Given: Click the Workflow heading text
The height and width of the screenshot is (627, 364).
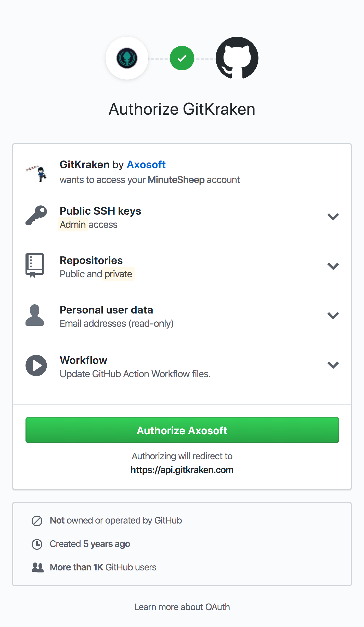Looking at the screenshot, I should [x=83, y=360].
